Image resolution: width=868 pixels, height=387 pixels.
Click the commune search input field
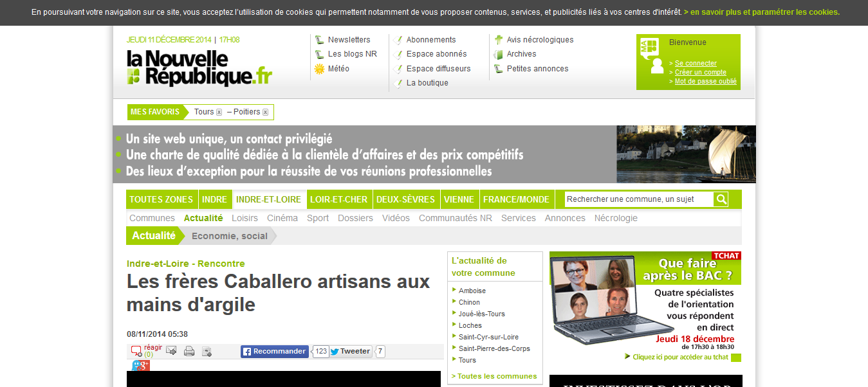638,199
